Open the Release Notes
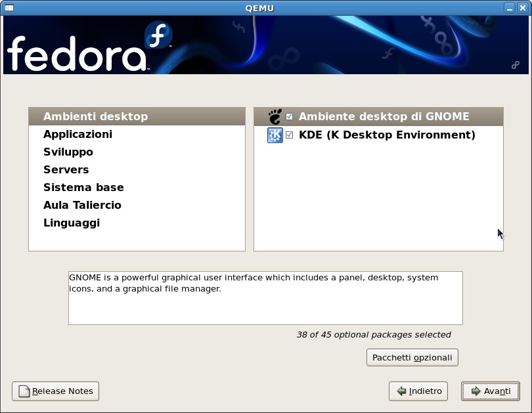 tap(55, 391)
